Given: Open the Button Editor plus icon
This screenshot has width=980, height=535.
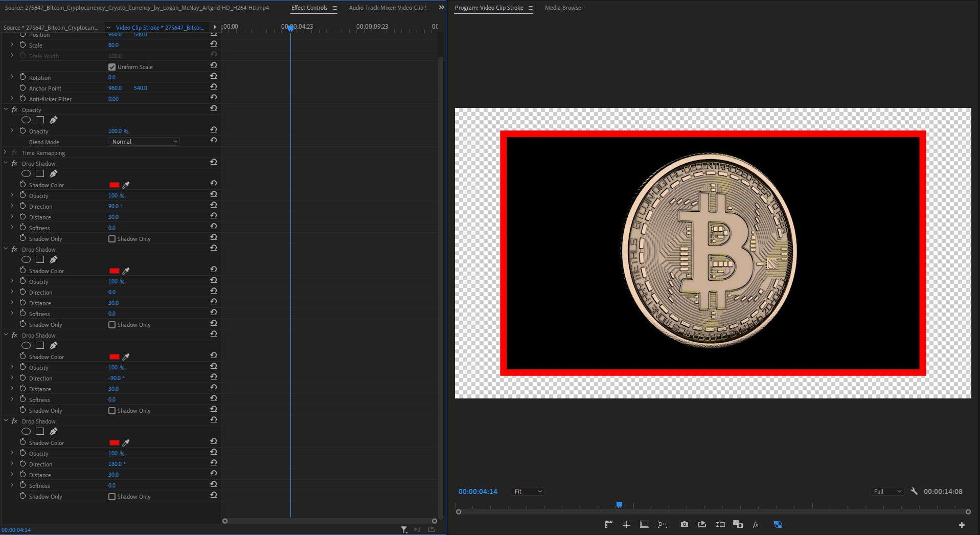Looking at the screenshot, I should (961, 525).
